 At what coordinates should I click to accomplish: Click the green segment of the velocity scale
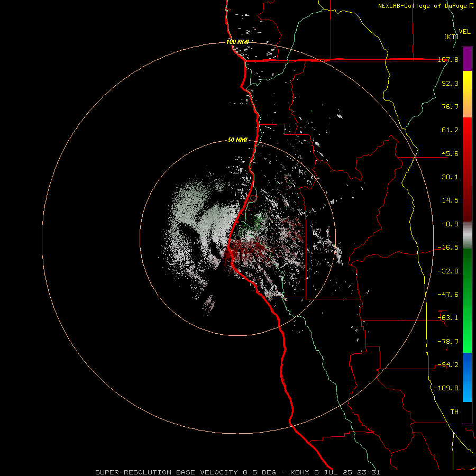coord(467,300)
